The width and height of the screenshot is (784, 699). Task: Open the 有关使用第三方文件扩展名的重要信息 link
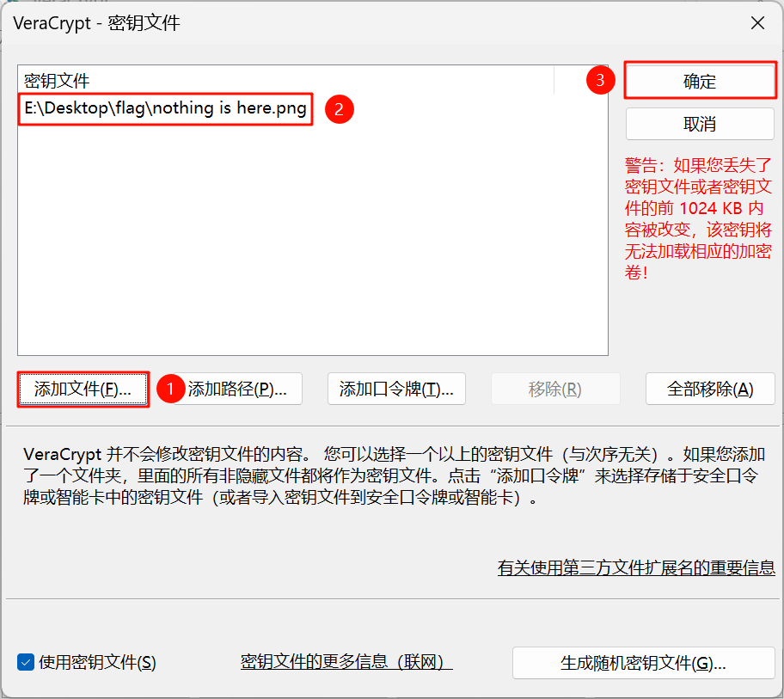(636, 567)
